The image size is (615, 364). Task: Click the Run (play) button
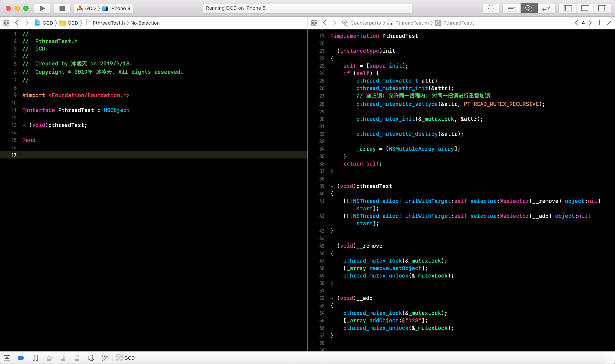click(x=42, y=8)
